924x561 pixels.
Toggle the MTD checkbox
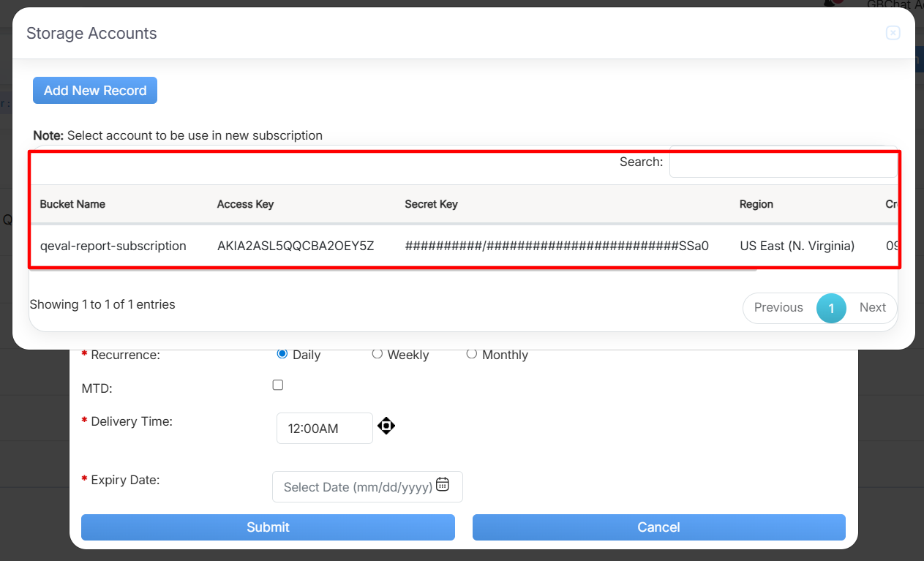pyautogui.click(x=278, y=385)
